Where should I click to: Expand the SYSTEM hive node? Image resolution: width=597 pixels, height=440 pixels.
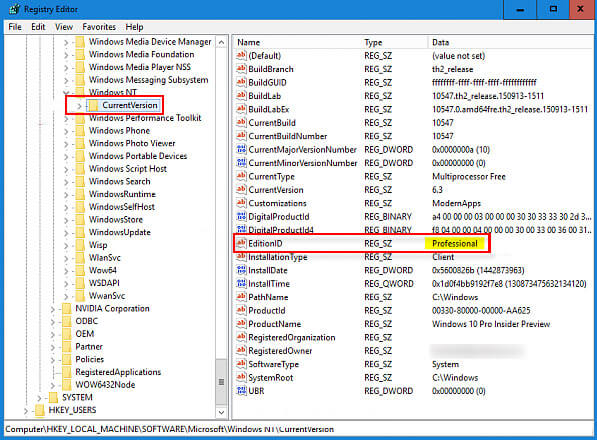(39, 398)
